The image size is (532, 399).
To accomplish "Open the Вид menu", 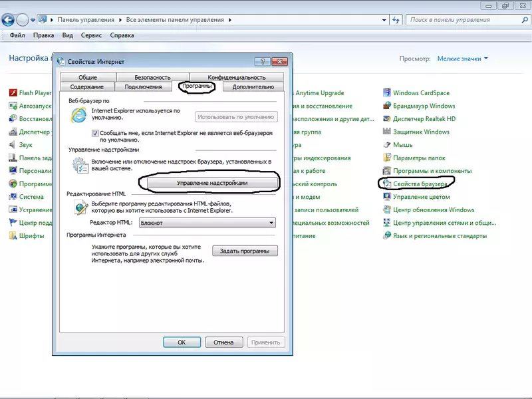I will click(x=68, y=35).
